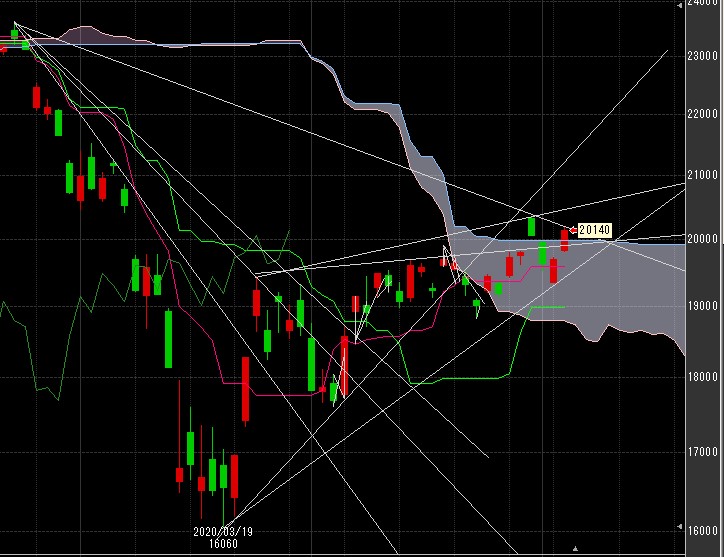
Task: Click the 22000 price axis label
Action: click(x=704, y=114)
